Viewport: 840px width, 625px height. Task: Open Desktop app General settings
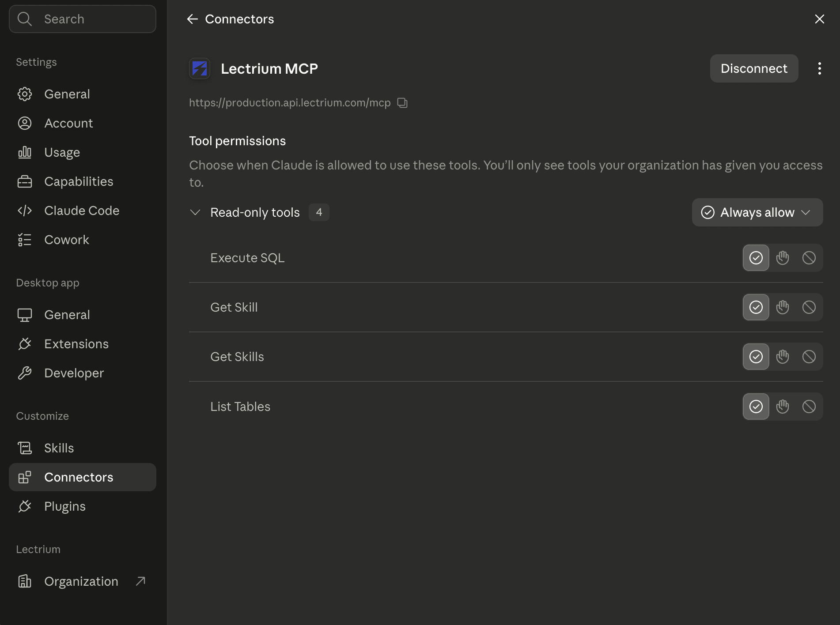click(x=83, y=315)
